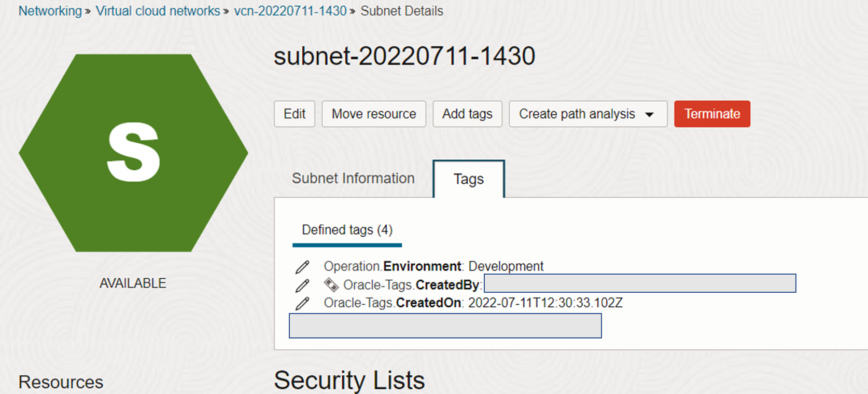
Task: Click the Move resource button
Action: (374, 114)
